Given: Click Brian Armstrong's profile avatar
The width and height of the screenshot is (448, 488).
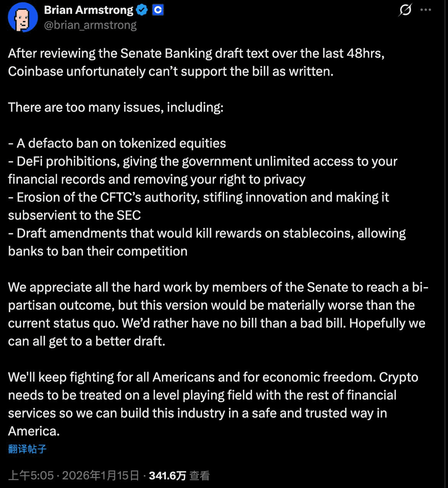Looking at the screenshot, I should pos(23,18).
